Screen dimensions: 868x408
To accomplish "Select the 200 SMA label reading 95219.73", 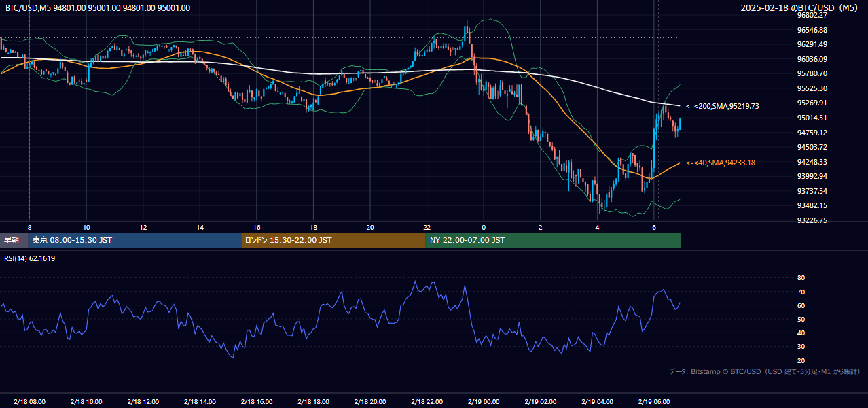I will click(x=723, y=106).
